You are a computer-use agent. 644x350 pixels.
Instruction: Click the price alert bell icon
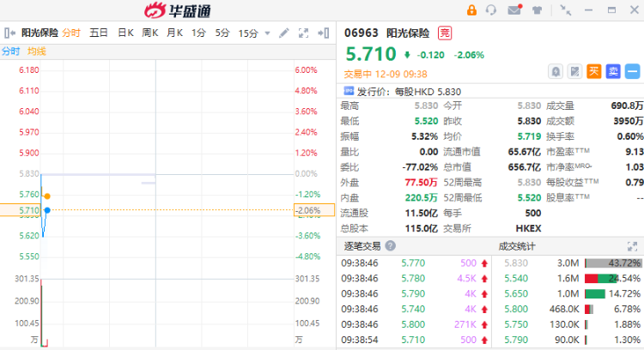556,72
